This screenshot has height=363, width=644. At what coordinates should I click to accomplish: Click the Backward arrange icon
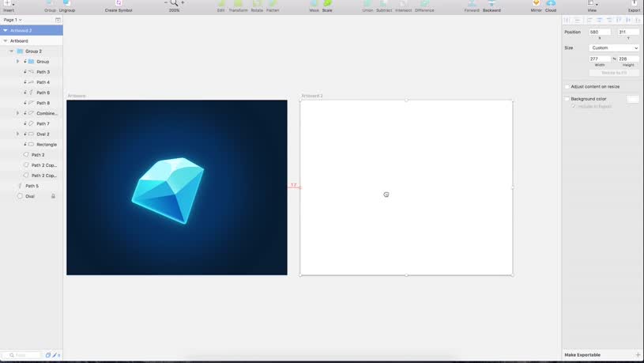(x=491, y=3)
